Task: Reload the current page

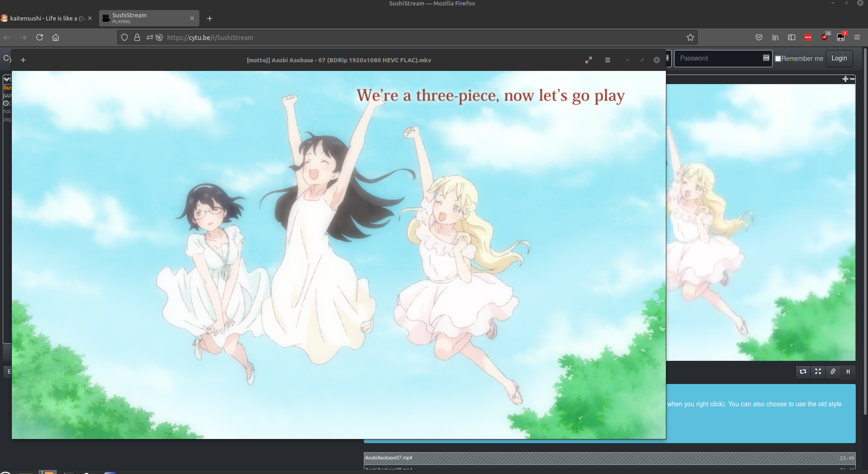Action: tap(40, 37)
